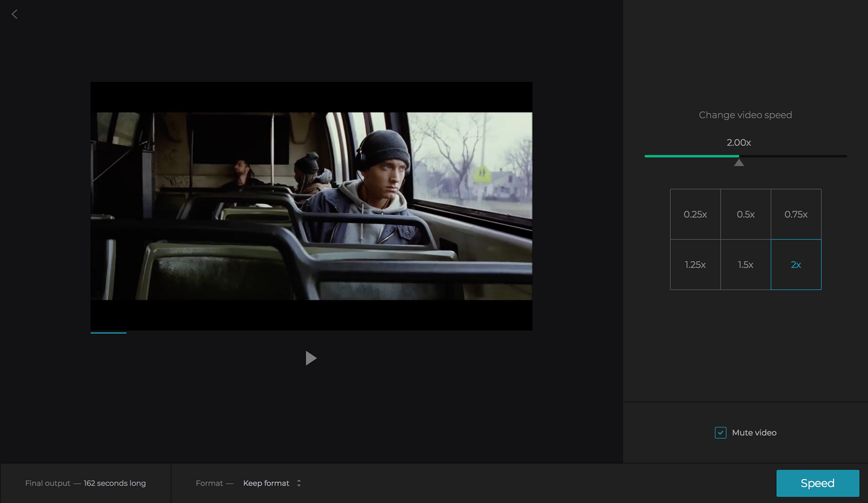Select the 1.5x speed preset

pyautogui.click(x=745, y=265)
